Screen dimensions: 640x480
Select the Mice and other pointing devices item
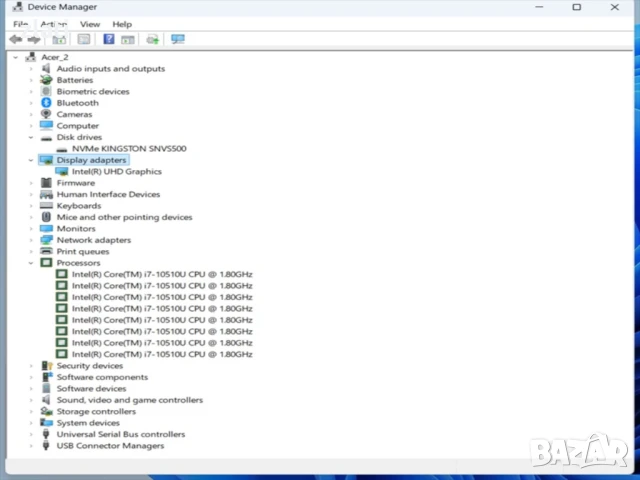click(x=124, y=217)
